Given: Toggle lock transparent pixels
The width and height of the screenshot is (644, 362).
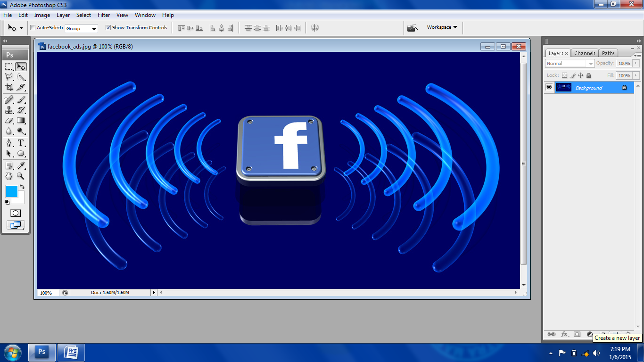Looking at the screenshot, I should 564,75.
